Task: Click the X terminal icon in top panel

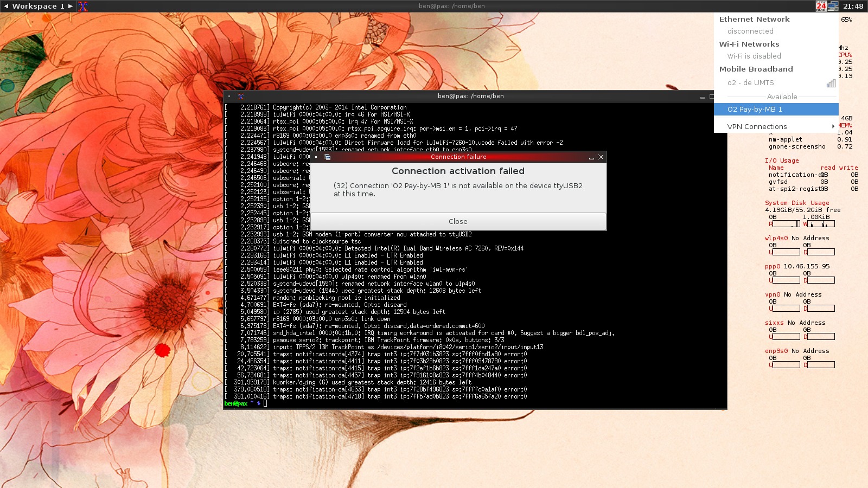Action: [82, 6]
